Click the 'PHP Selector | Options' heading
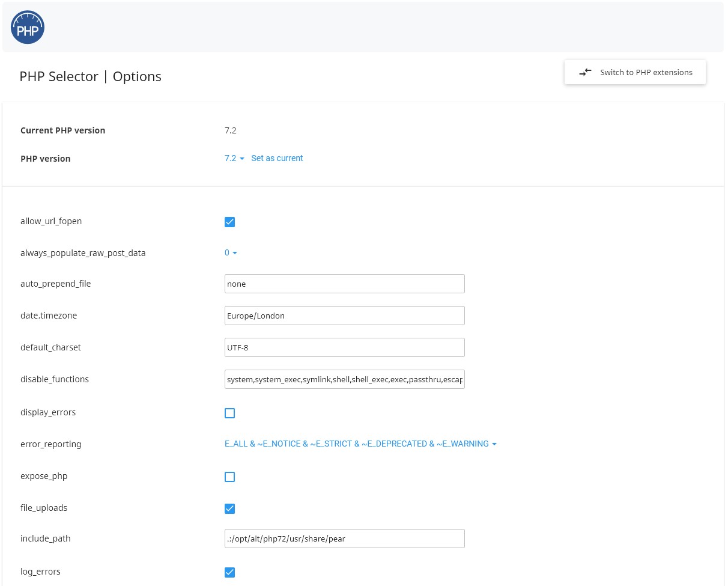This screenshot has width=728, height=586. click(x=91, y=76)
